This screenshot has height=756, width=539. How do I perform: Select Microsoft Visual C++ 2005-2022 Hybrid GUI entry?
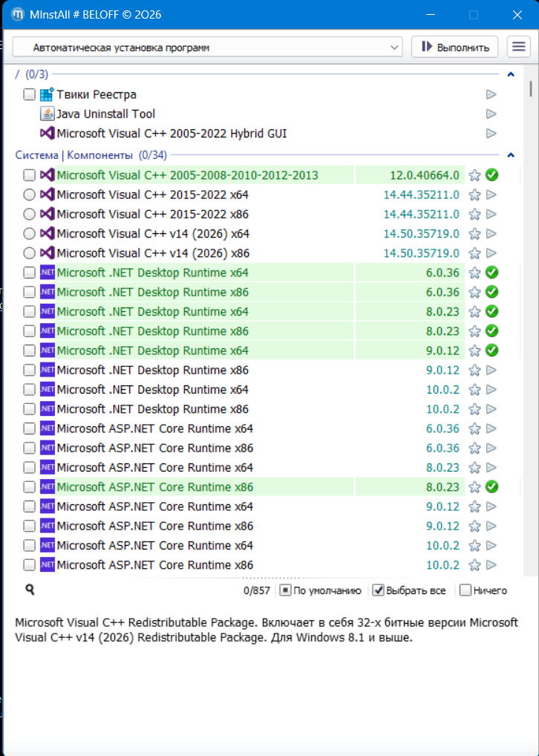(171, 134)
